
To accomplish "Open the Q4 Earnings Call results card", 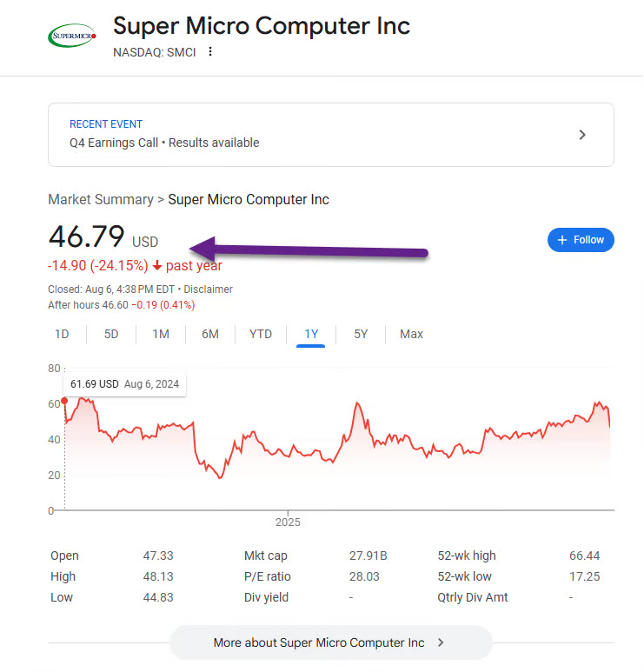I will [x=331, y=135].
